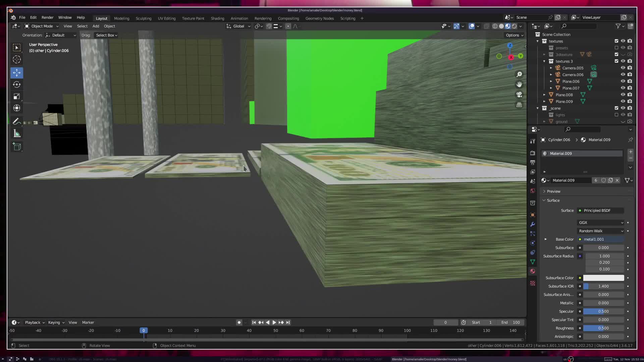644x362 pixels.
Task: Switch to the Shading workspace tab
Action: point(217,18)
